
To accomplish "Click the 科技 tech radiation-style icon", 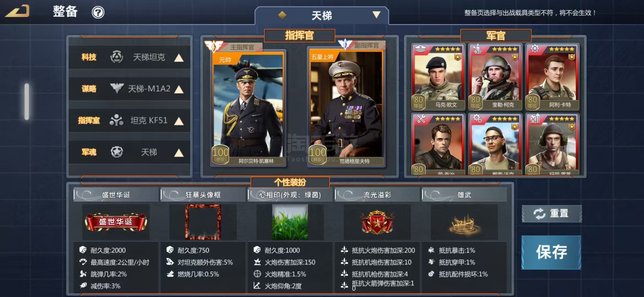I will pos(117,57).
